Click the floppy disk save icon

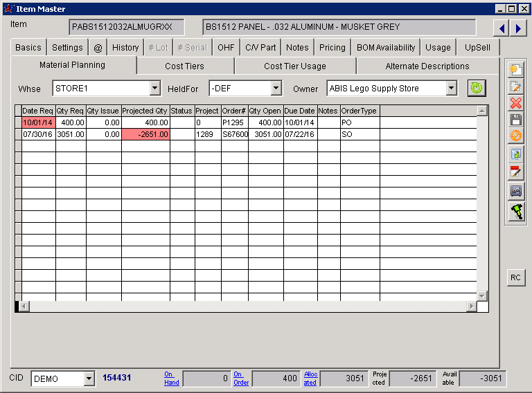516,120
